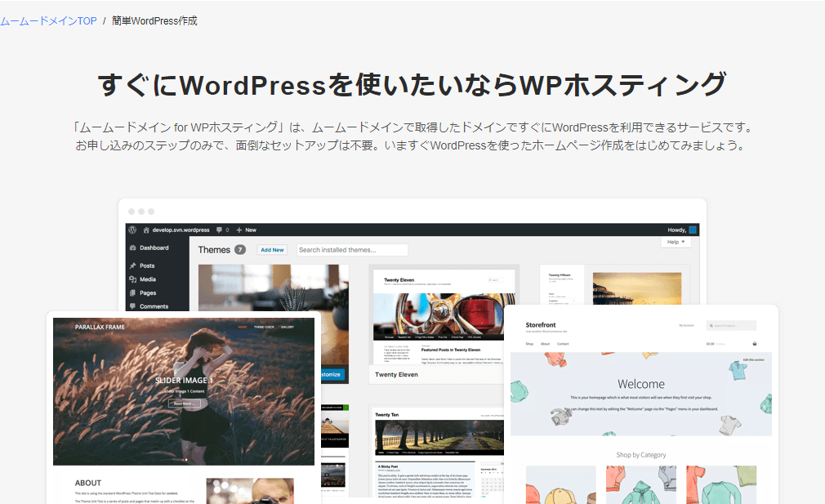Click the SLIDER IMAGE 1 caption

(184, 381)
